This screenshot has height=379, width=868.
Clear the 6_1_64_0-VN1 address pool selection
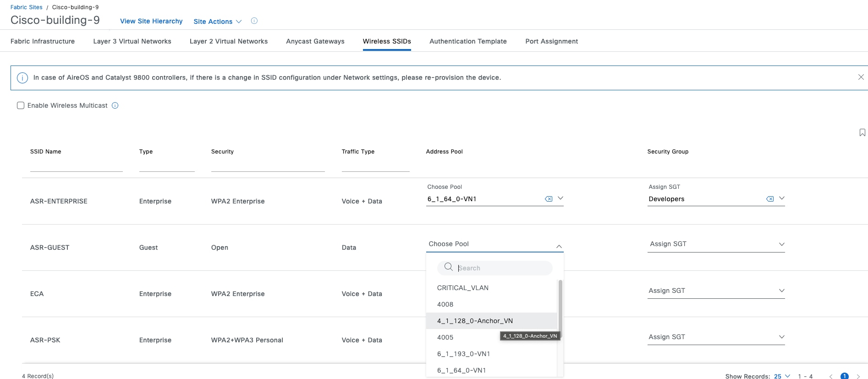click(x=548, y=198)
